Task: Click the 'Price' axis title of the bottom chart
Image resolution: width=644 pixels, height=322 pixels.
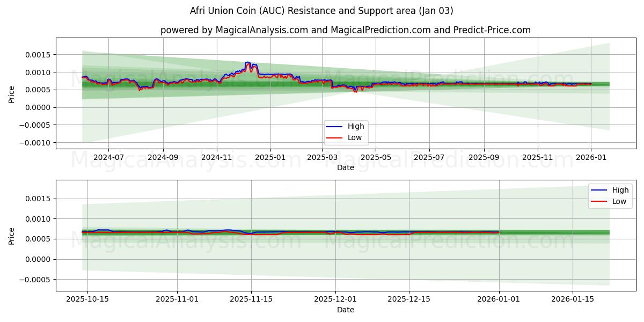Action: tap(11, 236)
